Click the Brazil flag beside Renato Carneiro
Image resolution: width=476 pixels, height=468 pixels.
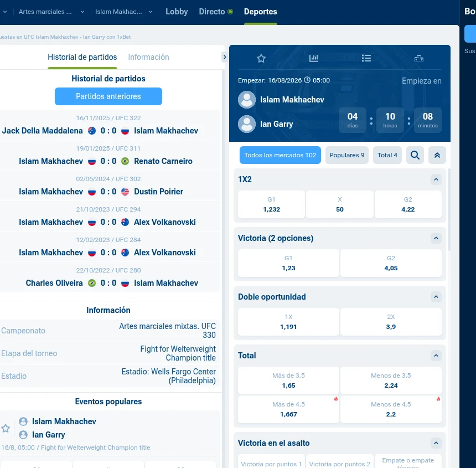[x=125, y=161]
